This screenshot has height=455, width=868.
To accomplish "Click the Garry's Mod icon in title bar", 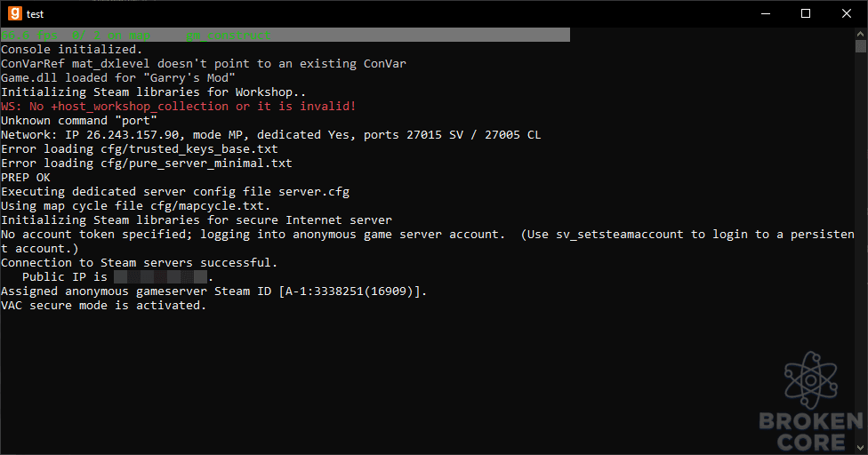I will point(15,13).
